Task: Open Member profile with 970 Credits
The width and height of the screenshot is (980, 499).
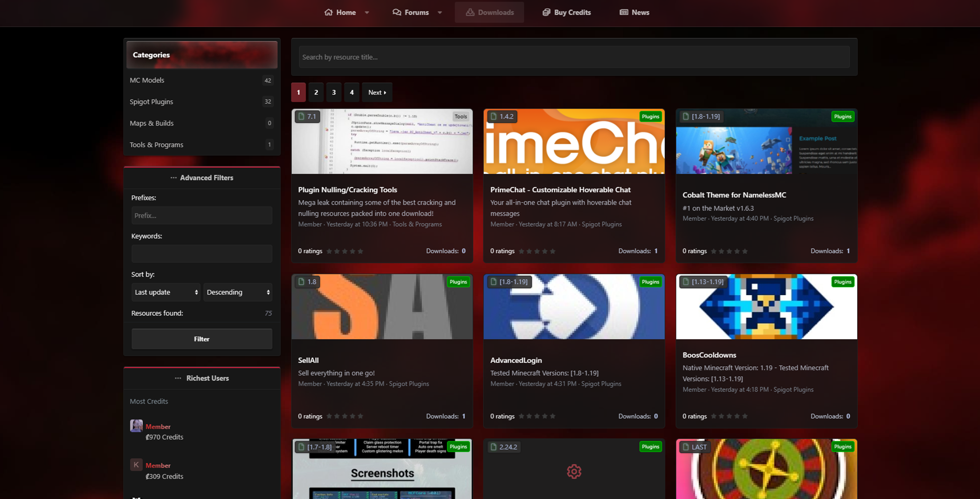Action: click(x=158, y=426)
